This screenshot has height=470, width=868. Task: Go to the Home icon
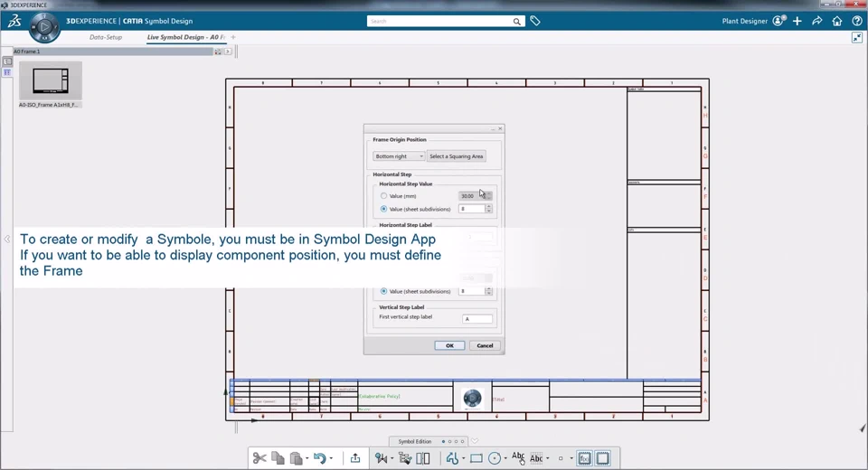click(837, 21)
